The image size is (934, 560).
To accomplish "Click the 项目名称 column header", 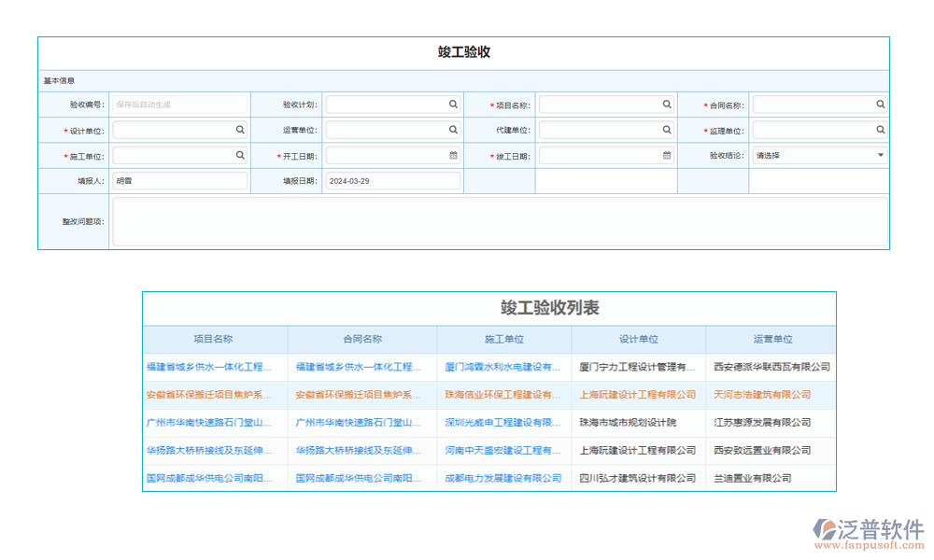I will tap(214, 340).
